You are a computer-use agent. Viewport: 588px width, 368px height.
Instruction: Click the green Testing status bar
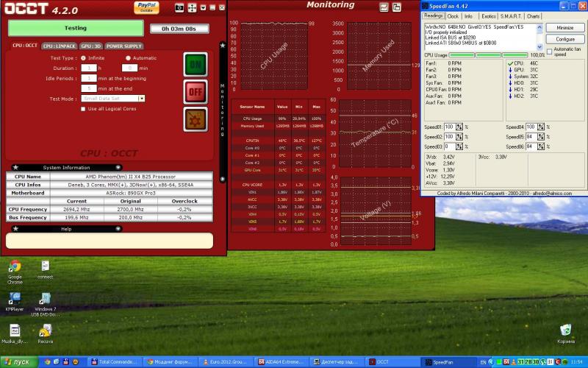tap(76, 28)
